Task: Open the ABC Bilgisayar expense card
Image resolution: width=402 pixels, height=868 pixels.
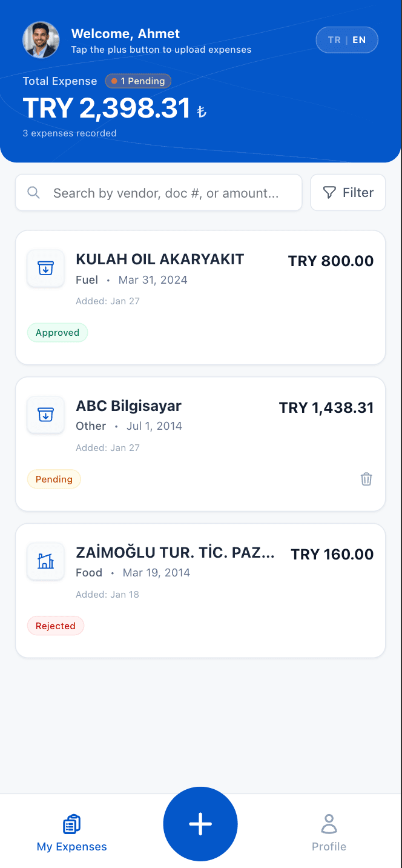Action: [200, 444]
